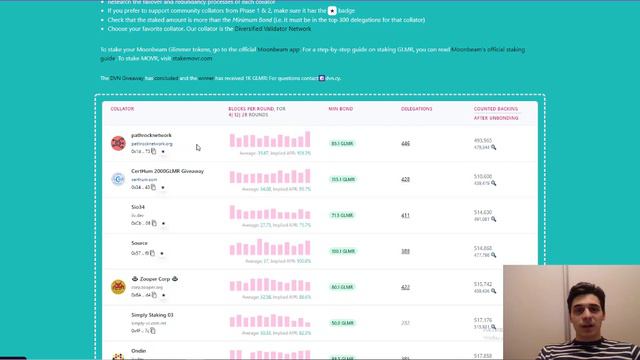Click the Simply Staking 03 min bond badge
640x360 pixels.
coord(342,323)
